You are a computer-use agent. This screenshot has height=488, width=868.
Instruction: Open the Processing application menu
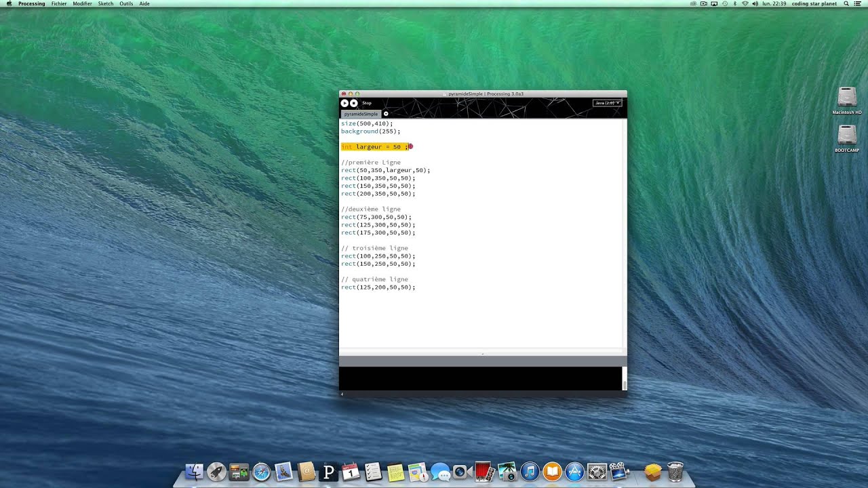tap(31, 3)
